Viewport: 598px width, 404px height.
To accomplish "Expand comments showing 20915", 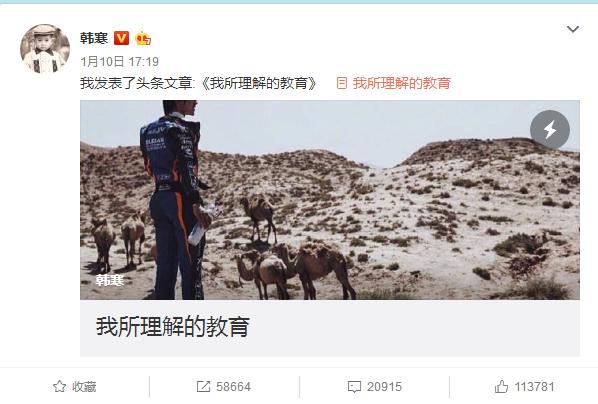I will 384,387.
